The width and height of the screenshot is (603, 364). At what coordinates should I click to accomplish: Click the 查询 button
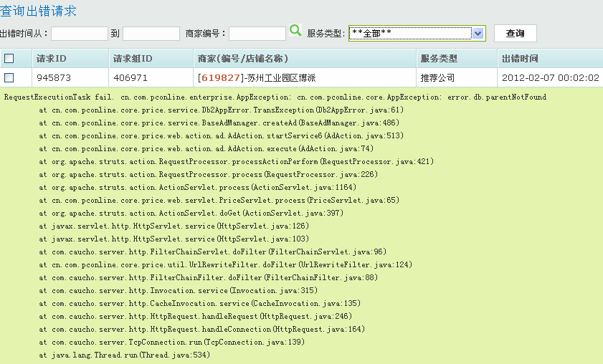(515, 34)
